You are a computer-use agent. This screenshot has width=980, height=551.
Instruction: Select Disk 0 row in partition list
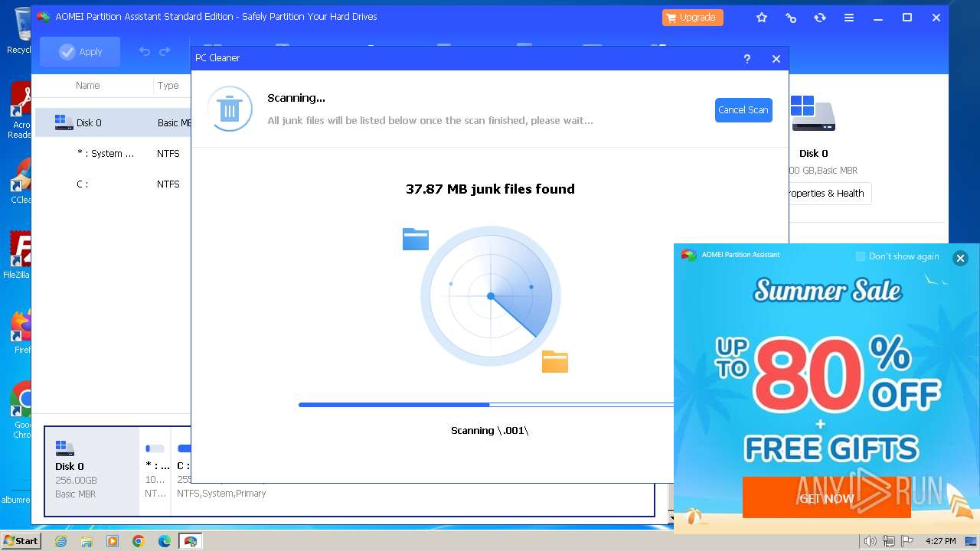113,122
